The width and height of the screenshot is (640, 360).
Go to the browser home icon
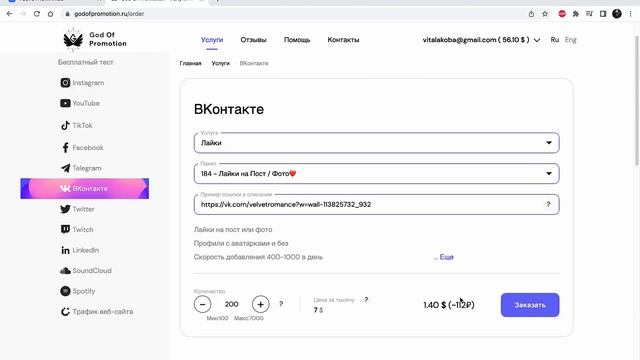[x=50, y=13]
